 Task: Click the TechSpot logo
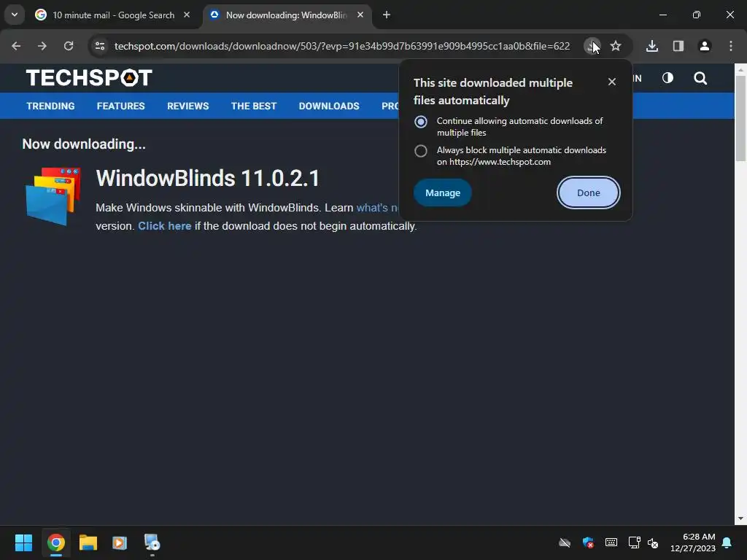[89, 77]
